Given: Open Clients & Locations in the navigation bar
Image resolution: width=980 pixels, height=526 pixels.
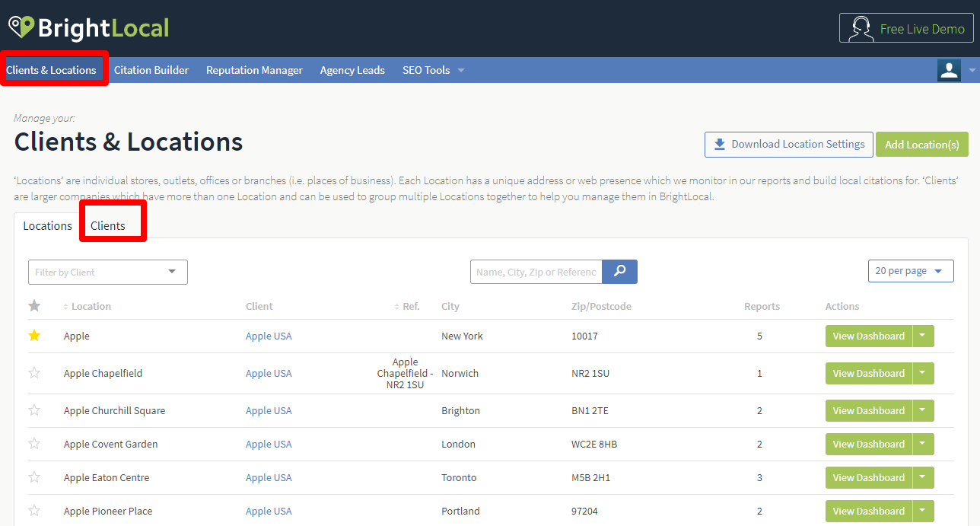Looking at the screenshot, I should click(52, 70).
